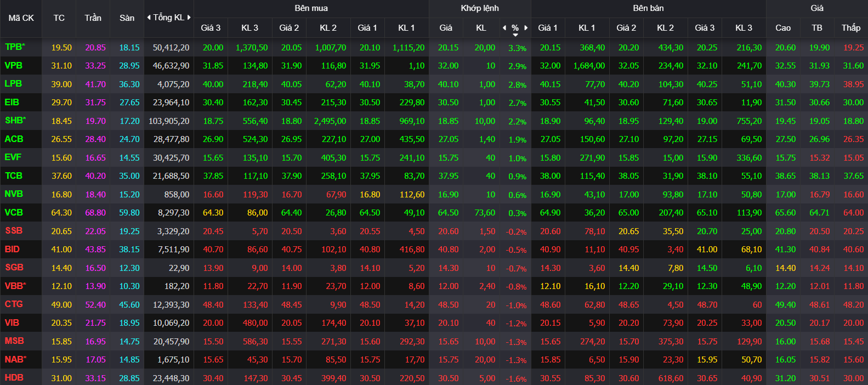Open stock symbol TPB*
868x385 pixels.
tap(15, 47)
